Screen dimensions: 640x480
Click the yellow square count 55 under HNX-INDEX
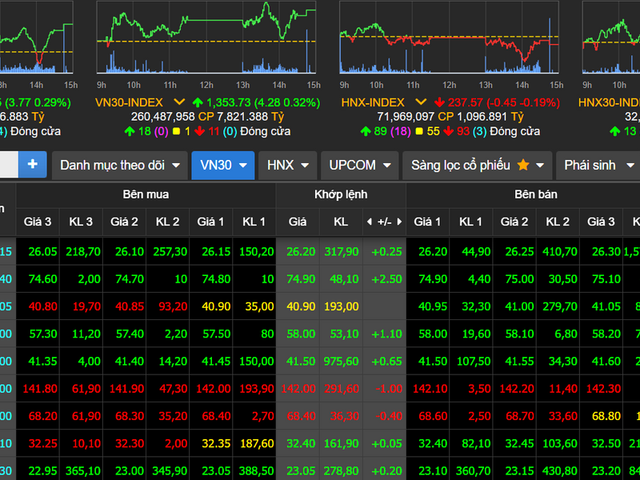[x=428, y=131]
